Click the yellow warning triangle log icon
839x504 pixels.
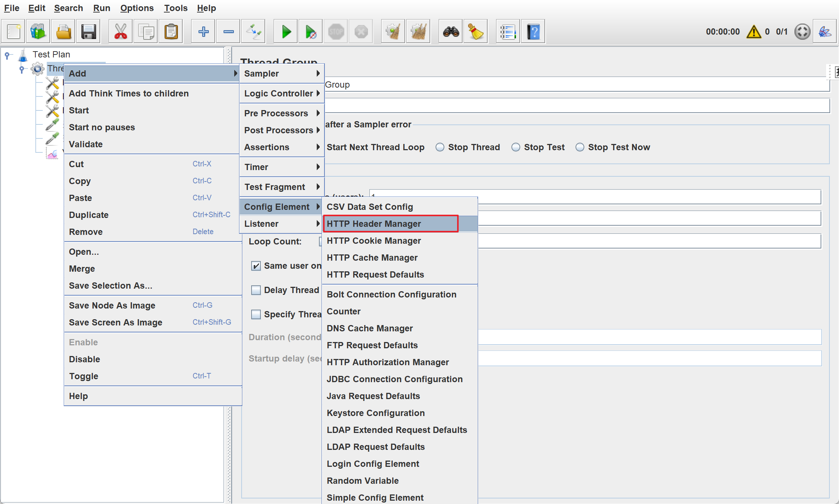[754, 32]
